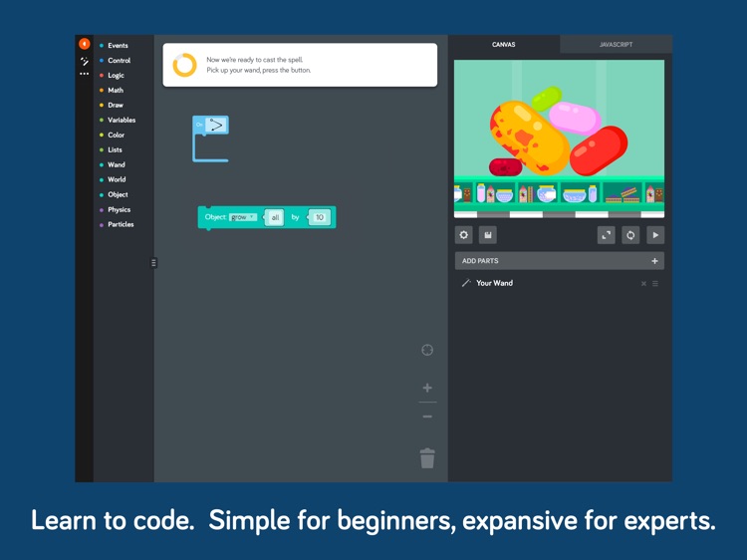Open the three-dot more options icon
The image size is (747, 560).
pos(85,74)
